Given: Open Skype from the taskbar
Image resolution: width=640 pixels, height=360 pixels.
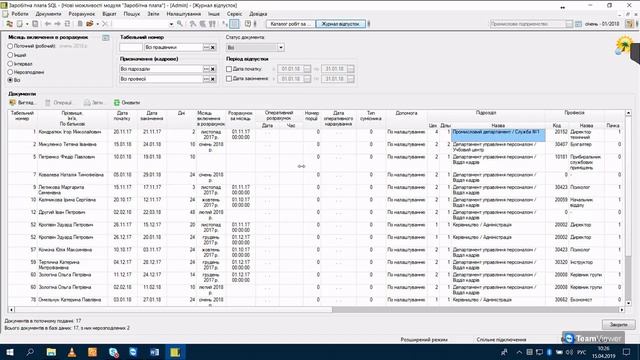Looking at the screenshot, I should click(113, 352).
